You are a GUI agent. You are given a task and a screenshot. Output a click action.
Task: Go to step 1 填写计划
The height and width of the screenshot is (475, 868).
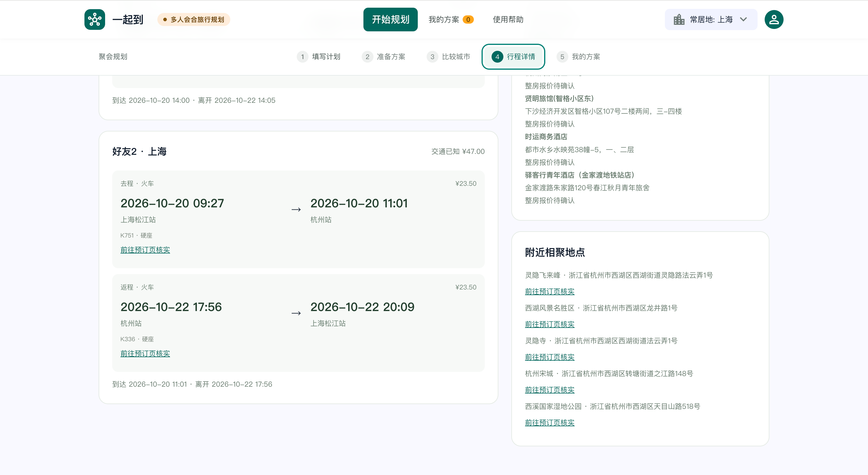tap(319, 57)
